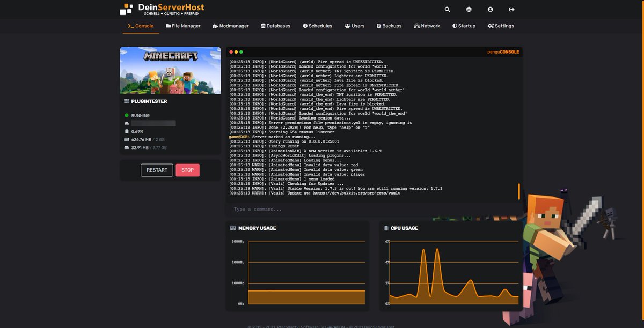Click the red STOP button
The width and height of the screenshot is (644, 328).
coord(187,170)
